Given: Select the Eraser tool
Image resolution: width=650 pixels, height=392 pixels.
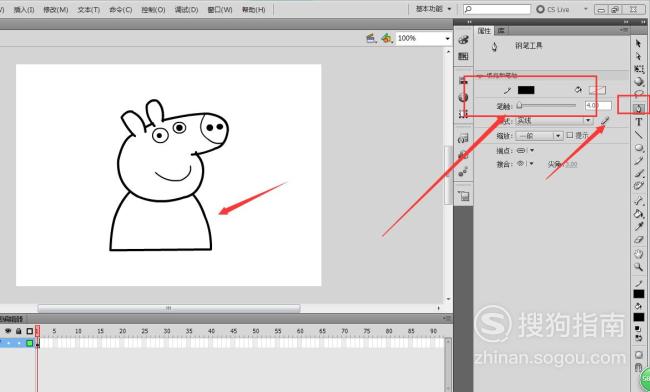Looking at the screenshot, I should (x=639, y=240).
